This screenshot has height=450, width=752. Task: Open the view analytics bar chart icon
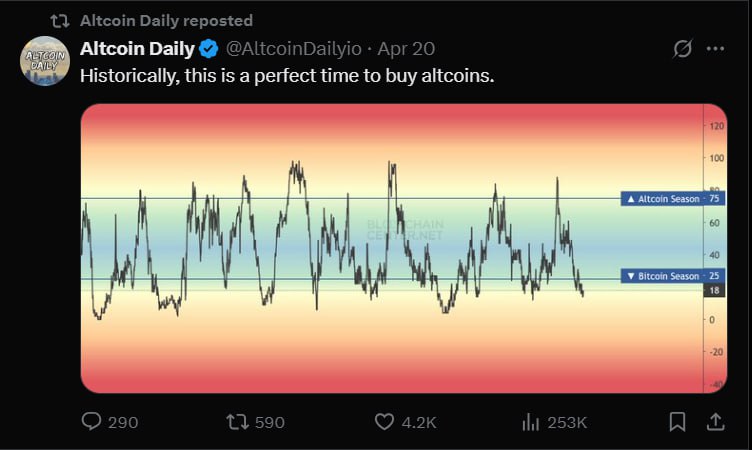coord(530,422)
